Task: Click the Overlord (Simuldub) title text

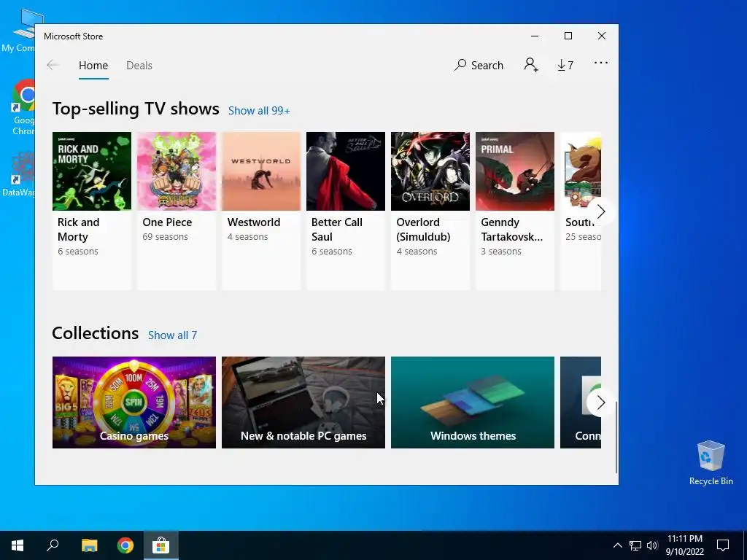Action: pyautogui.click(x=423, y=230)
